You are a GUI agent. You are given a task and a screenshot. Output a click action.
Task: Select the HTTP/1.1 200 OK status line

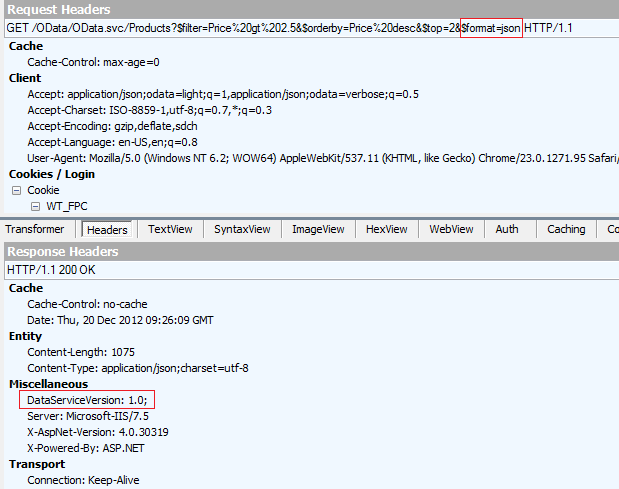click(x=50, y=270)
